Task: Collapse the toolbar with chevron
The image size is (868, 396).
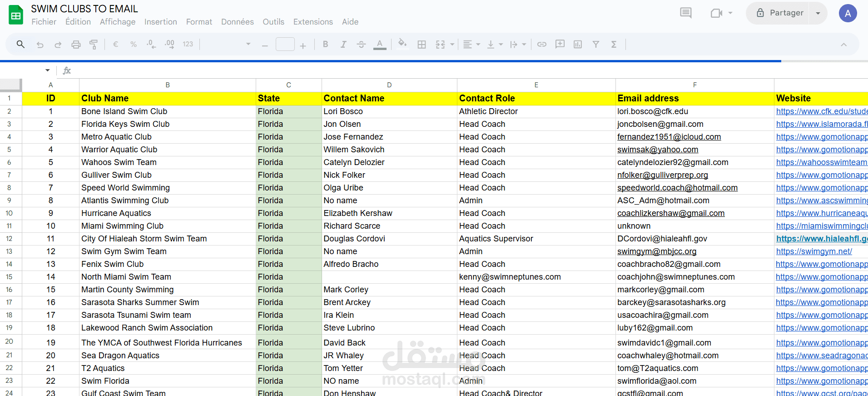Action: [843, 45]
